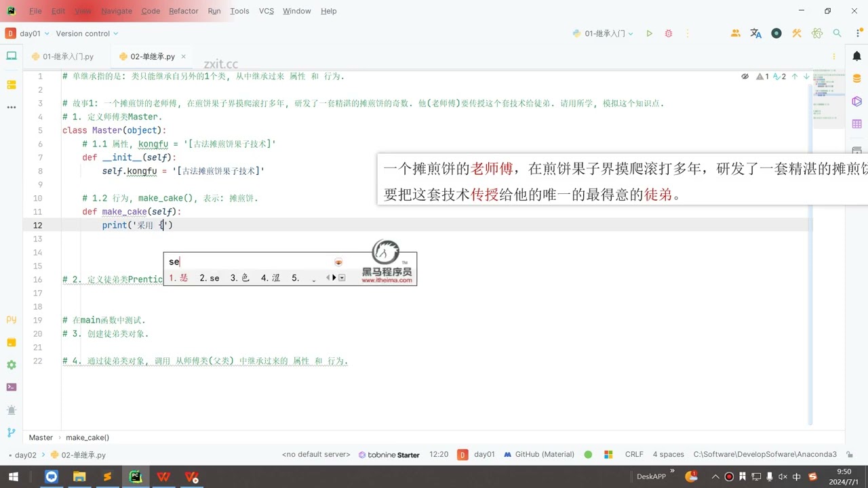
Task: Open the no default server selector
Action: pyautogui.click(x=316, y=455)
